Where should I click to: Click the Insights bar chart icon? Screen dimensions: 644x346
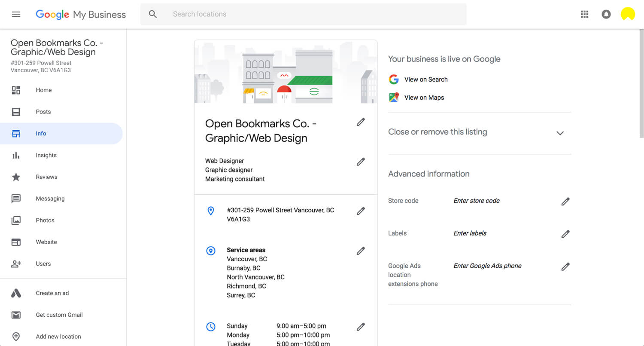(16, 155)
